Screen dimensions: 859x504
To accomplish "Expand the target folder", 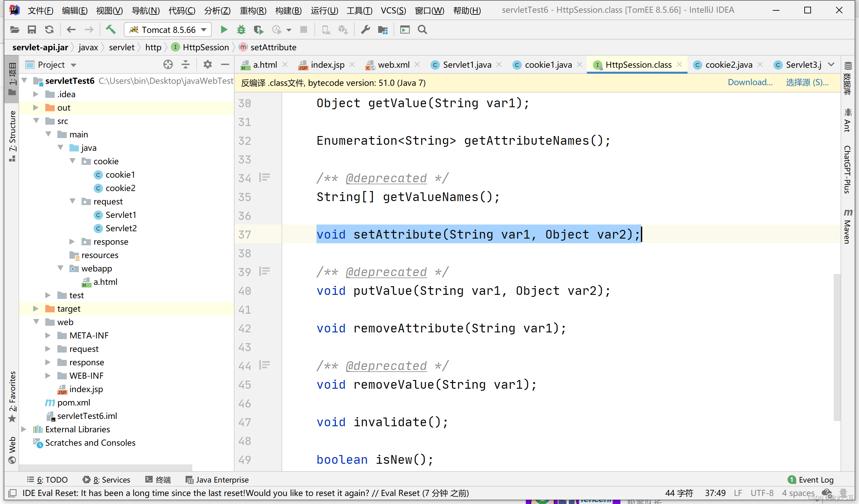I will (36, 309).
